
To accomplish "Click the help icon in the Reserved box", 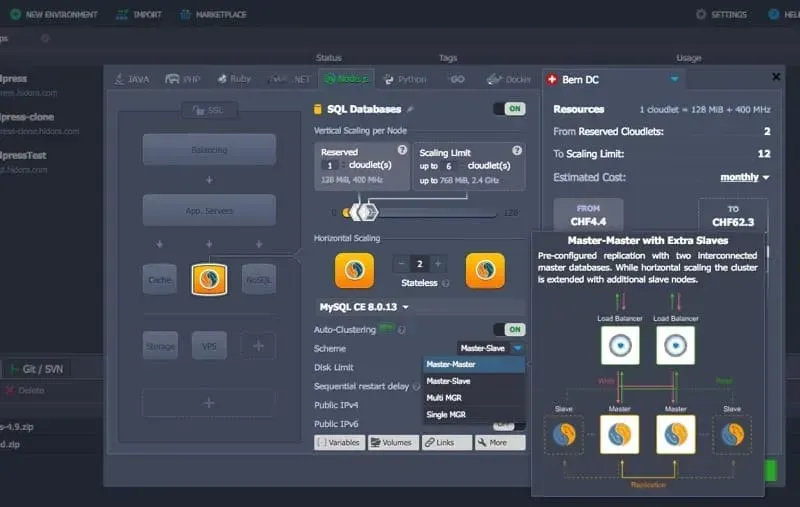I will pyautogui.click(x=401, y=150).
